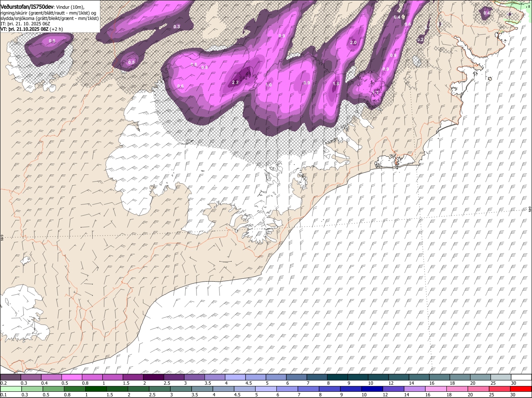Select the snow scale swatch starting at 2.5

[174, 377]
